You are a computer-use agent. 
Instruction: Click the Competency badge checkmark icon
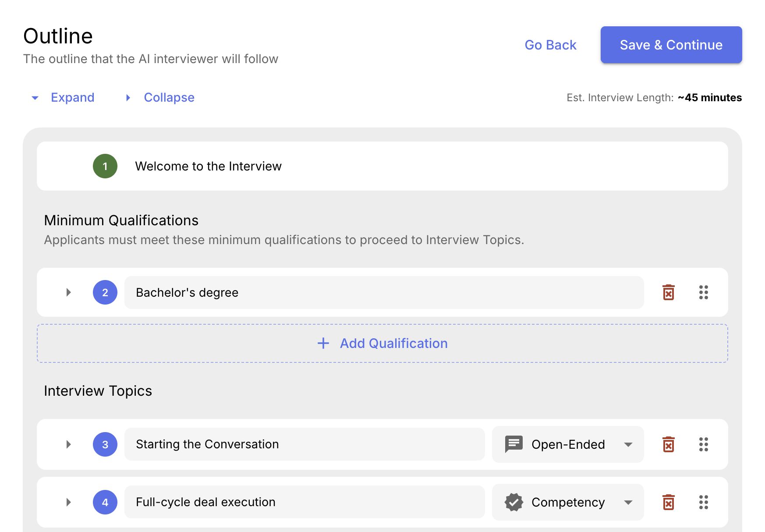(x=514, y=502)
